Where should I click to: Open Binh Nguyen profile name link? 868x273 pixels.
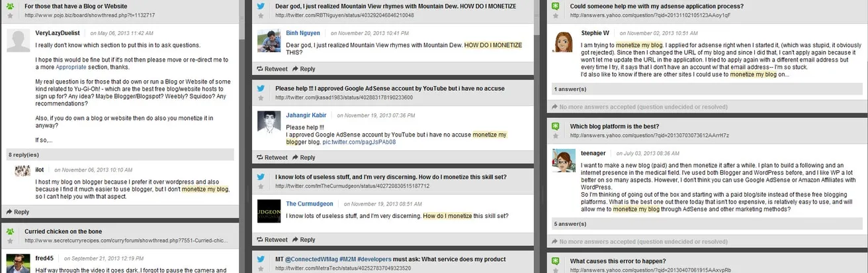[x=303, y=32]
